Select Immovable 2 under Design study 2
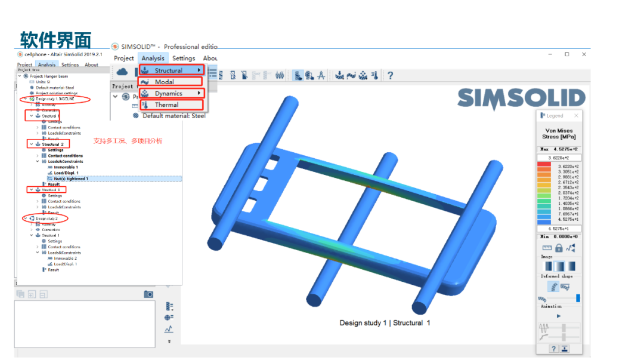 click(66, 259)
